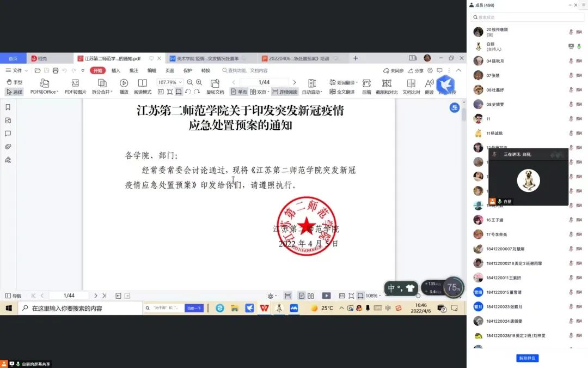Screen dimensions: 588x368
Task: Click the 解除静音 unmute button
Action: (x=527, y=358)
